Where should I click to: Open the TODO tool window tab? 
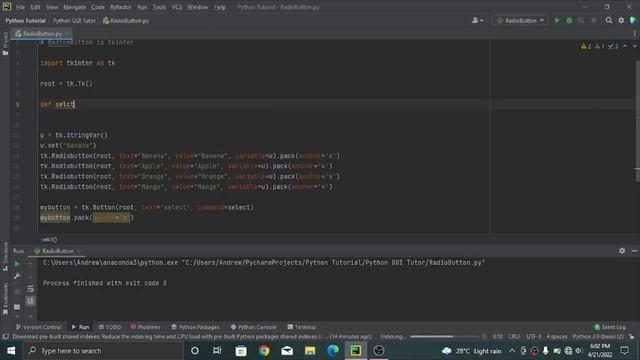(x=109, y=327)
